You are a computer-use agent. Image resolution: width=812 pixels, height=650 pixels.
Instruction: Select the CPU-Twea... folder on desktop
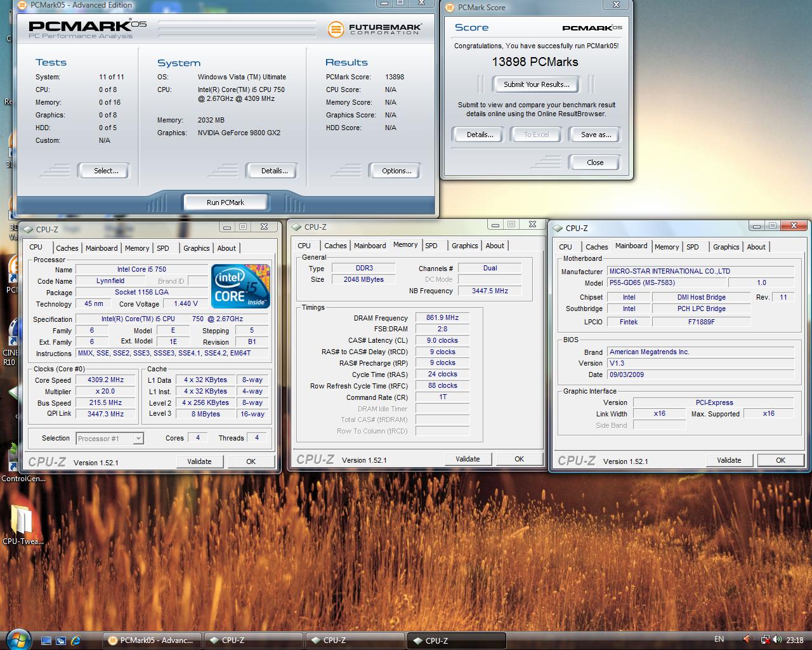click(23, 524)
